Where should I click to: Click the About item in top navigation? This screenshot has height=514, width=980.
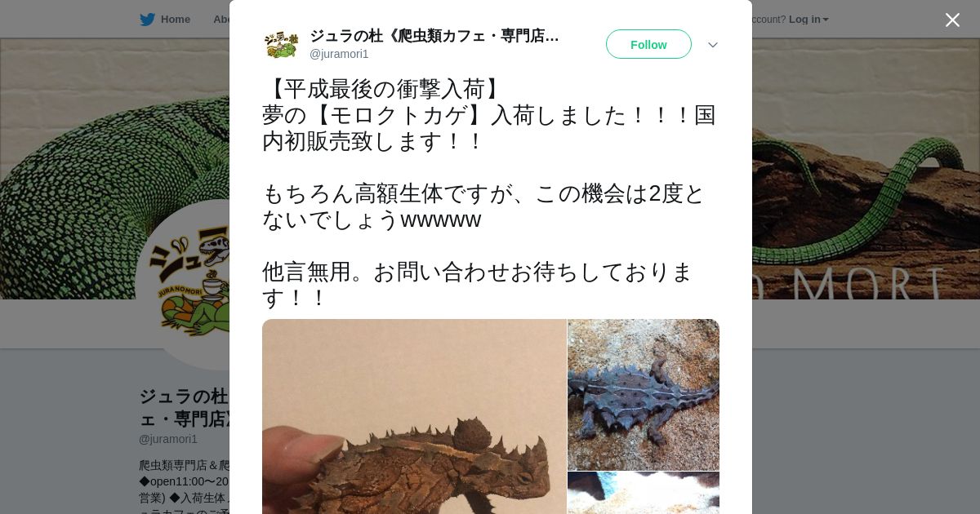pos(220,20)
